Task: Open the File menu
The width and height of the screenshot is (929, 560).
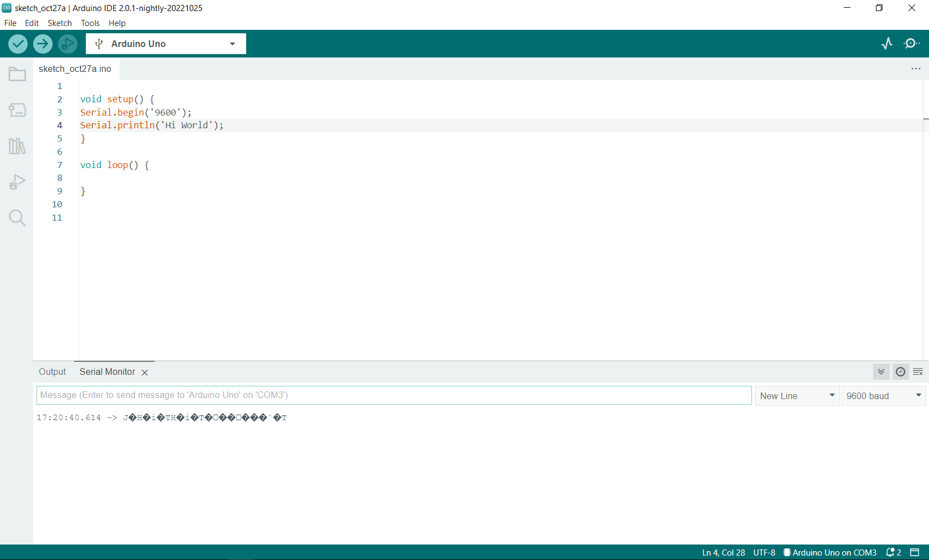Action: 11,23
